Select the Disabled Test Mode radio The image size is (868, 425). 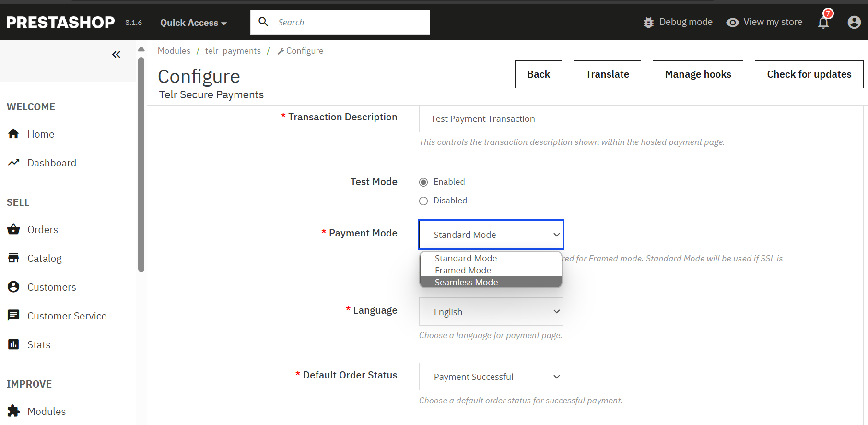(x=423, y=201)
